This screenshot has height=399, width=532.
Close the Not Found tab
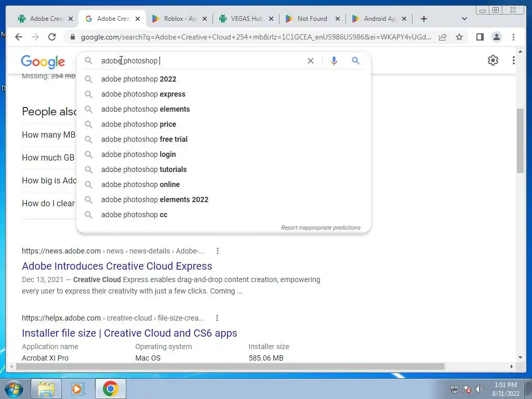pos(338,19)
